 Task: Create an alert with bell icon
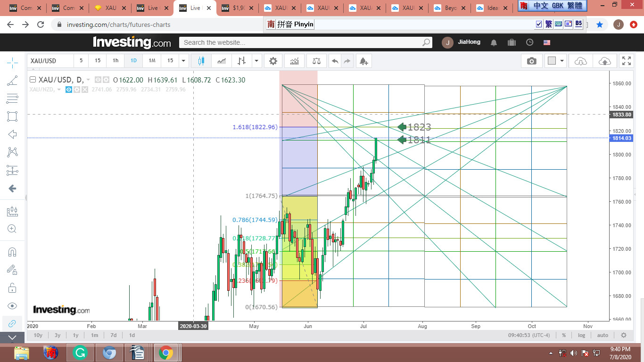(x=363, y=61)
